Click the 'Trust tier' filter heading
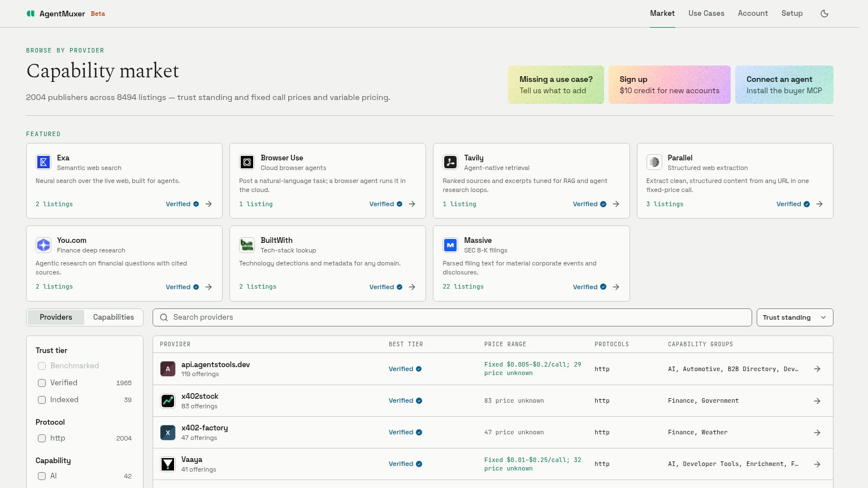868x488 pixels. (51, 351)
